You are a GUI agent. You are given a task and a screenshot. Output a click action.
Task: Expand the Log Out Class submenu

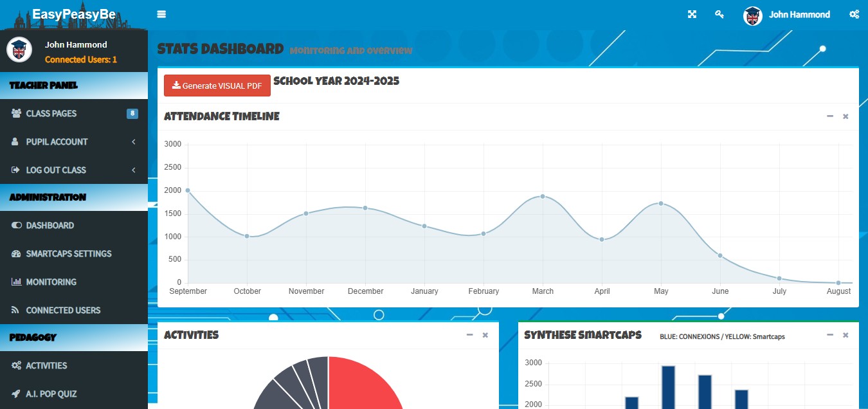pos(133,170)
